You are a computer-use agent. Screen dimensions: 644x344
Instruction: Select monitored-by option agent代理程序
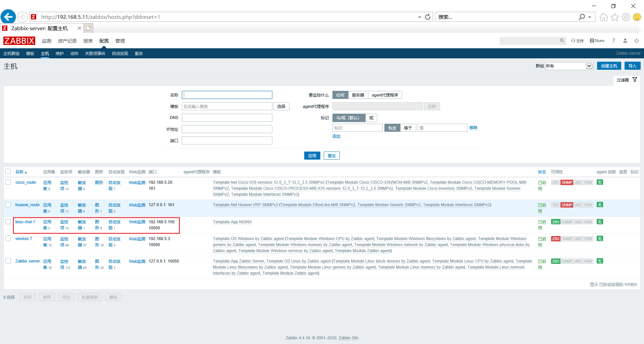pos(385,95)
